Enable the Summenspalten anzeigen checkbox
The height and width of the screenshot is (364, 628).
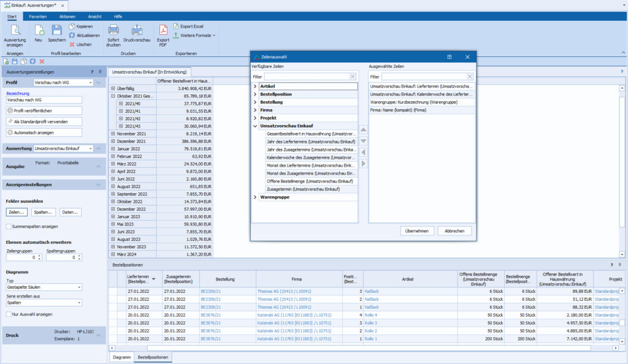coord(9,226)
